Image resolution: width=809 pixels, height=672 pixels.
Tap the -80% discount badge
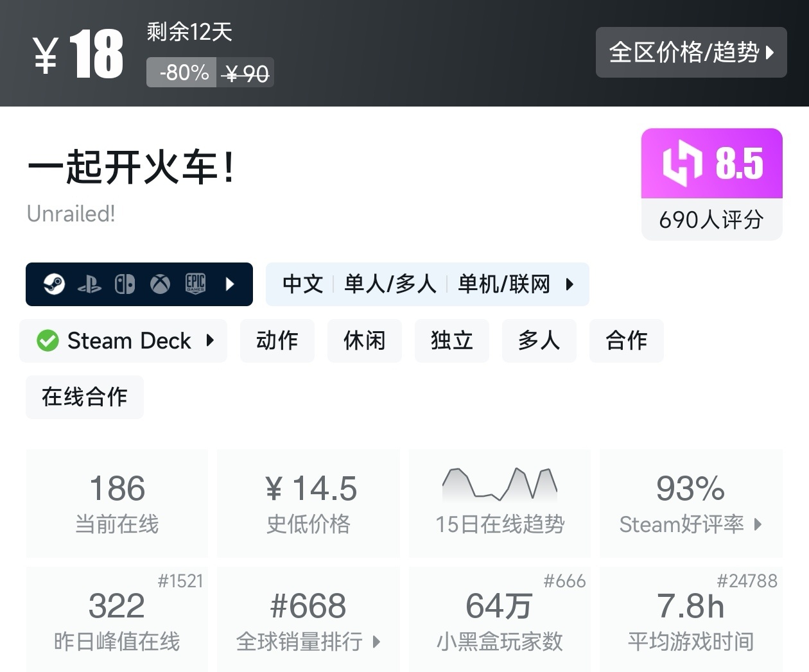pos(184,73)
